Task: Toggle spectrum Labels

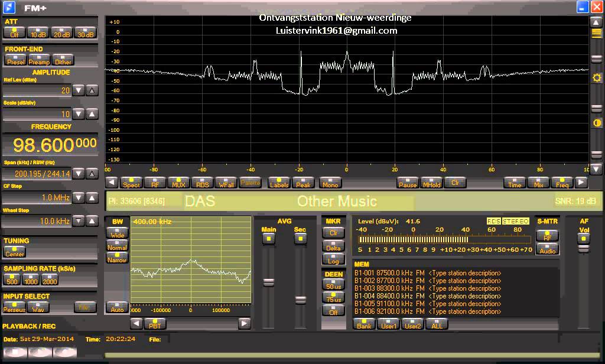Action: [x=279, y=183]
